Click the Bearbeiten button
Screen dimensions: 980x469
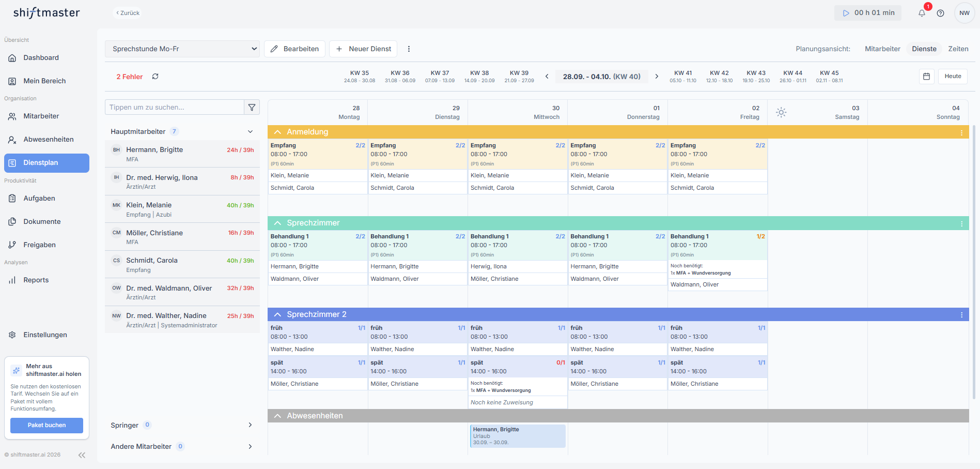[x=294, y=49]
